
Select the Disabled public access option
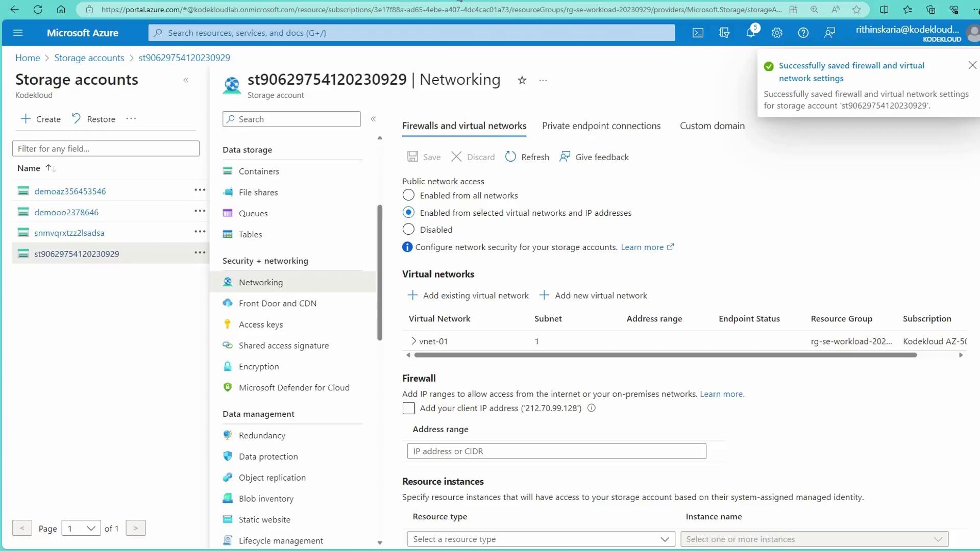[x=408, y=230]
